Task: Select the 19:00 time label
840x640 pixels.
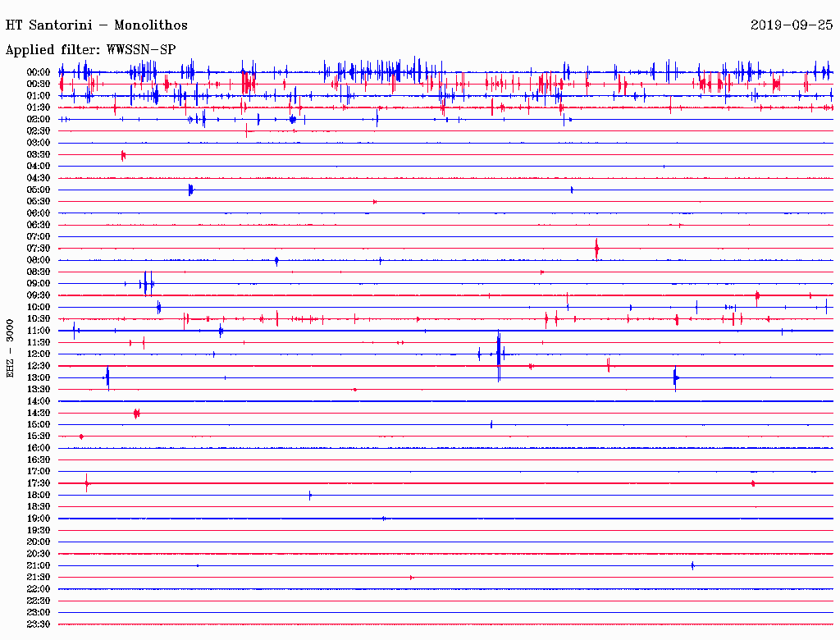Action: point(39,519)
